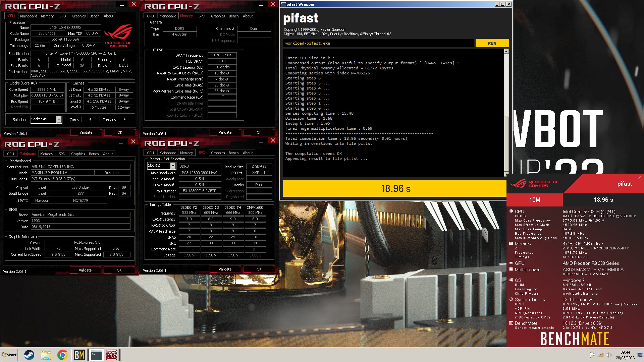Click the GPU section icon in BenchMate panel

tap(511, 263)
